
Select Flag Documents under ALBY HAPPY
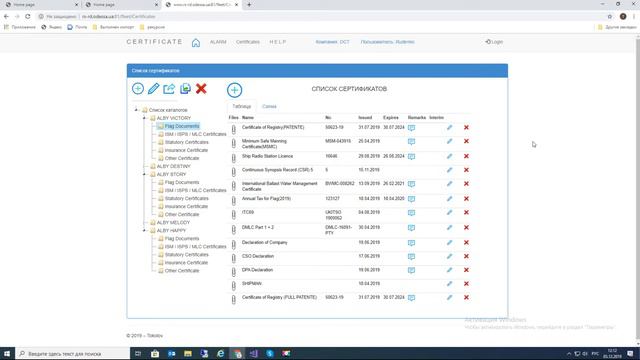pos(182,239)
